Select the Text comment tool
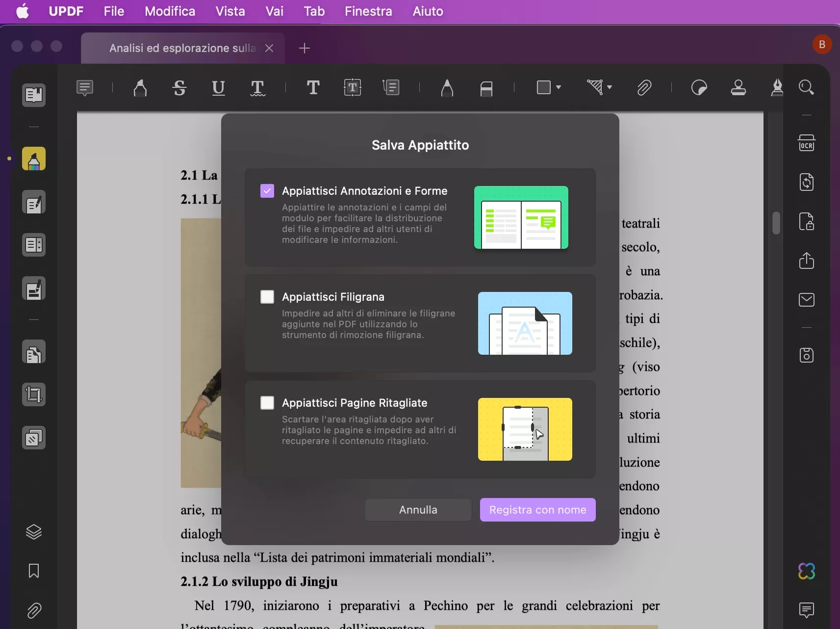Viewport: 840px width, 629px height. pyautogui.click(x=313, y=88)
